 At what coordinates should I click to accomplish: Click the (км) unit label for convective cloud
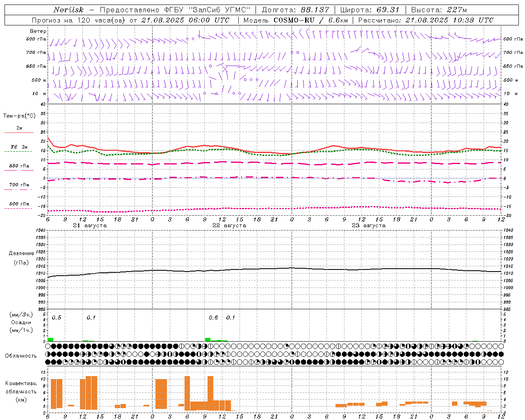point(21,399)
